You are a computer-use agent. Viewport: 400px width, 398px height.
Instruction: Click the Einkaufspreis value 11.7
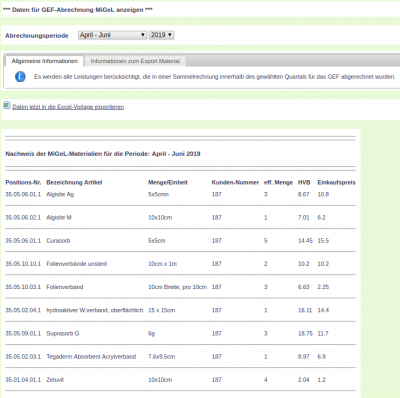pyautogui.click(x=323, y=333)
